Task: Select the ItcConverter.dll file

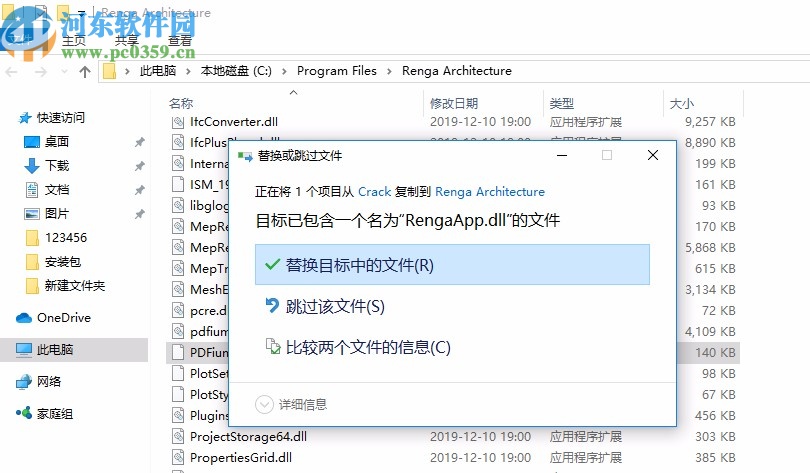Action: [233, 122]
